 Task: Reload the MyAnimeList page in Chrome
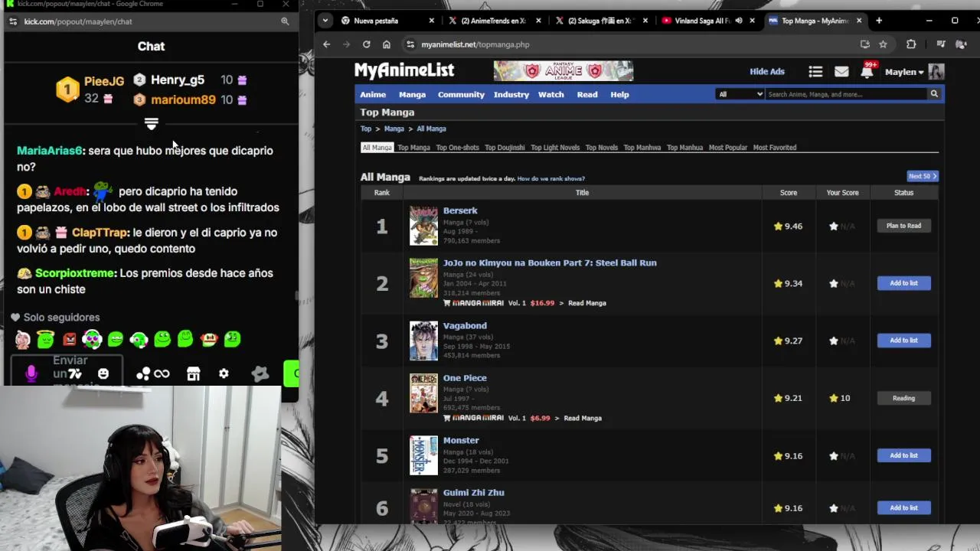click(366, 44)
